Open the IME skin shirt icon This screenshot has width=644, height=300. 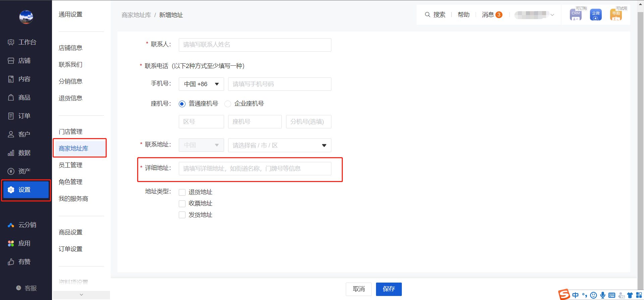pyautogui.click(x=630, y=295)
